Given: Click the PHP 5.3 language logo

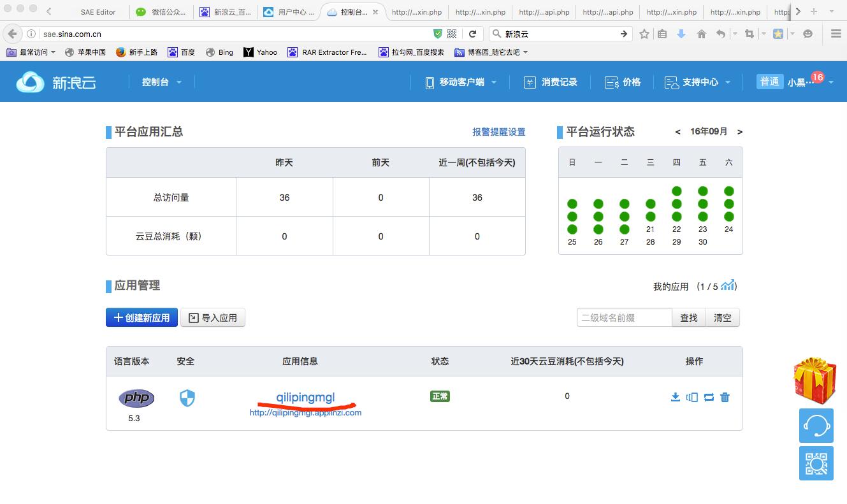Looking at the screenshot, I should (x=136, y=398).
